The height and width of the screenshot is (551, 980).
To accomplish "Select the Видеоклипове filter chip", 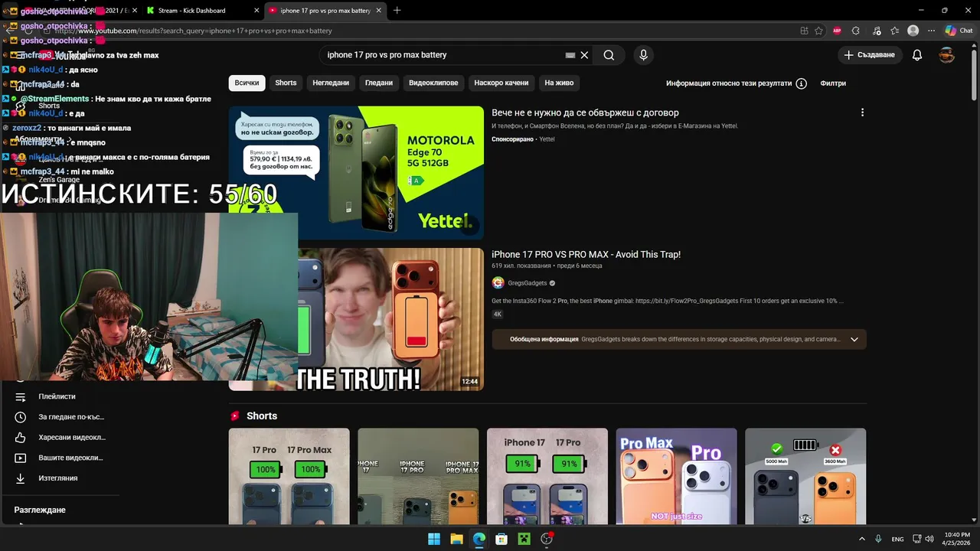I will click(433, 83).
